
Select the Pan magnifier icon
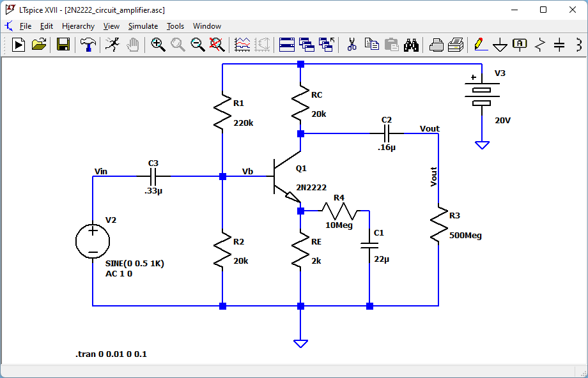[178, 45]
